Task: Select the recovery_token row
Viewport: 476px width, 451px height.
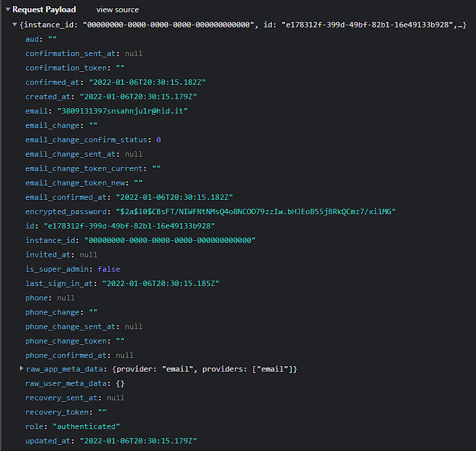Action: pos(66,412)
